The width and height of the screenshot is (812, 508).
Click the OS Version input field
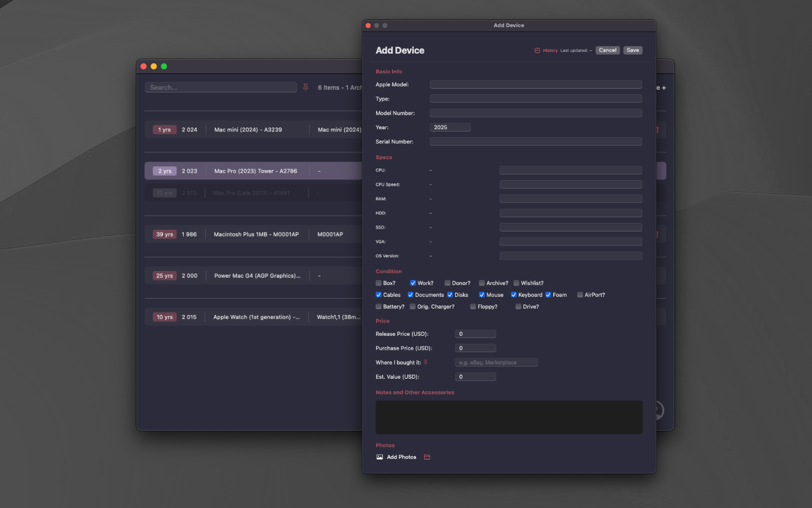click(x=571, y=256)
